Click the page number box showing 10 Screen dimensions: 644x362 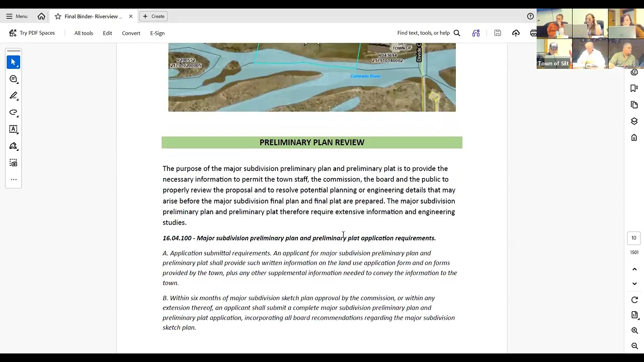coord(634,238)
